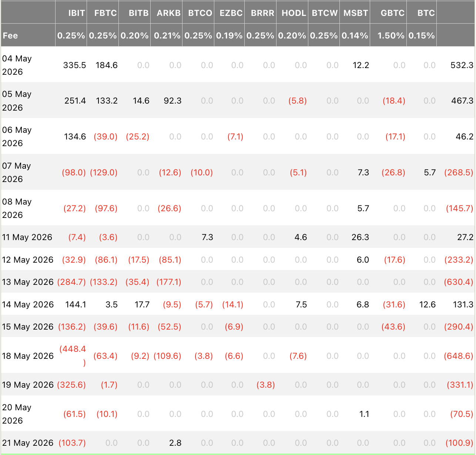This screenshot has height=455, width=476.
Task: Select the 0.14% fee under MSBT
Action: click(x=355, y=36)
